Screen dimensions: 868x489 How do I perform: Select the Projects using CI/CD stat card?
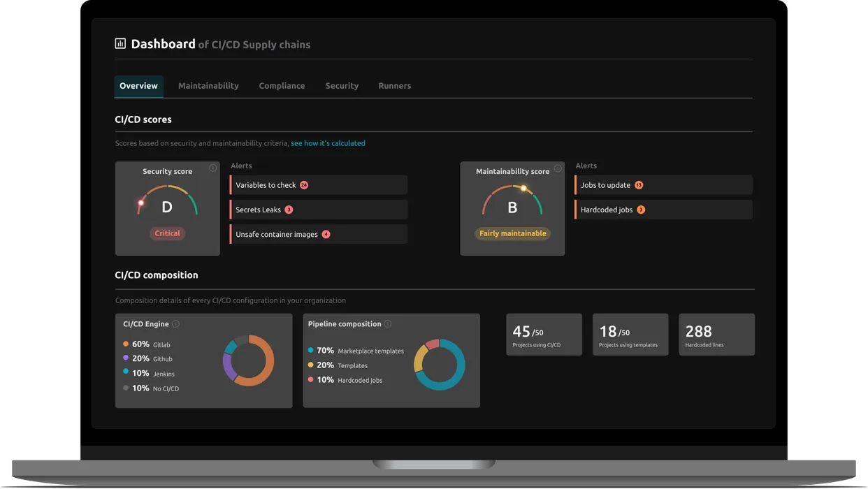(x=544, y=334)
